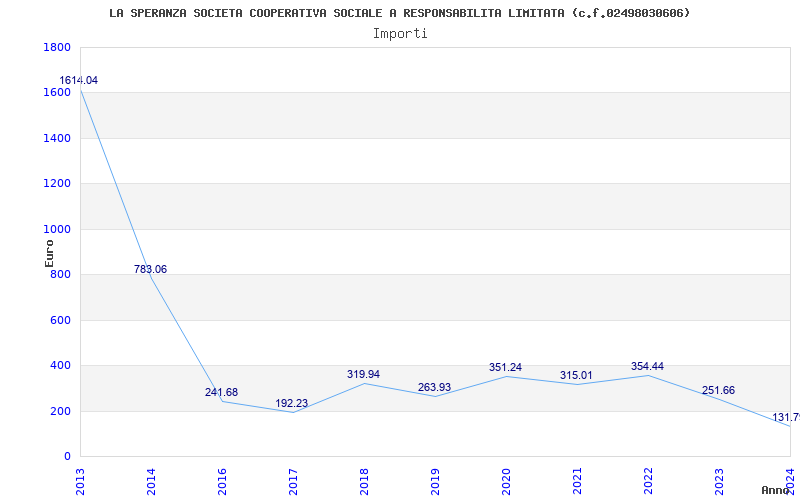Viewport: 800px width, 500px height.
Task: Click the 241.68 data label
Action: [221, 392]
